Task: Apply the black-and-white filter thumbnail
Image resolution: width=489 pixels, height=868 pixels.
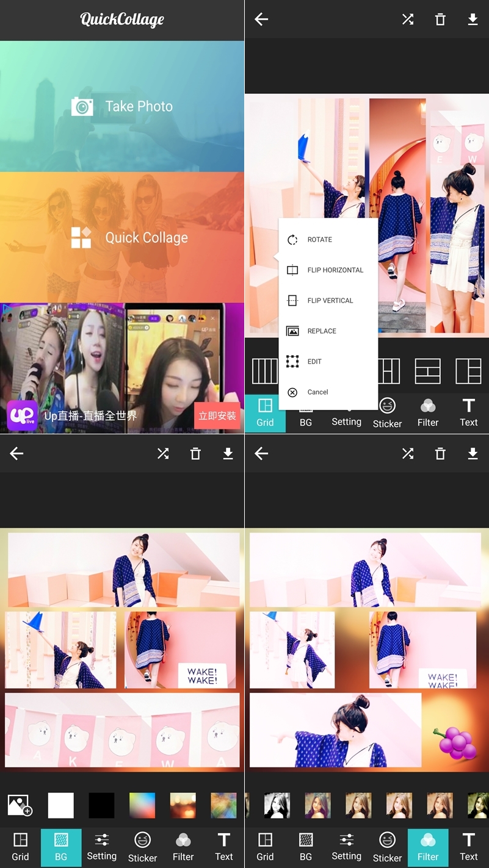Action: pyautogui.click(x=277, y=805)
